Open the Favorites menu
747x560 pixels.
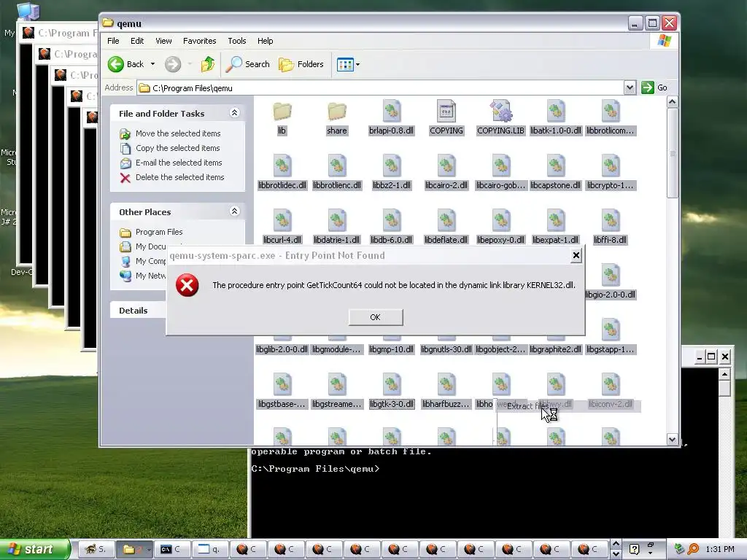click(200, 41)
